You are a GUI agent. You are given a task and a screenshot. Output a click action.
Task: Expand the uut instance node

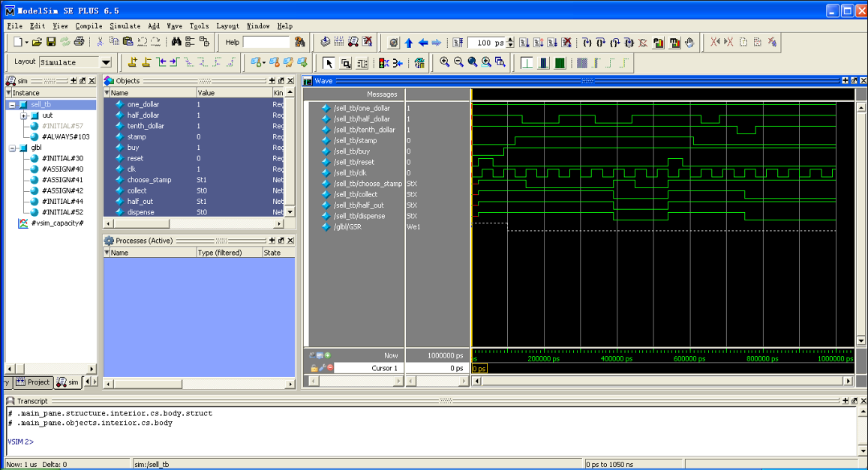pos(24,115)
